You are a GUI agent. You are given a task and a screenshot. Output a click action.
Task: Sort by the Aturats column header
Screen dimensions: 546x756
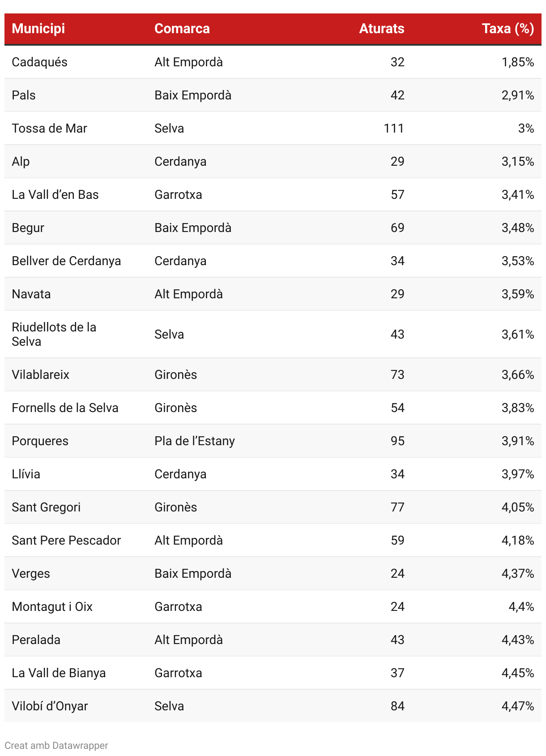(x=381, y=29)
